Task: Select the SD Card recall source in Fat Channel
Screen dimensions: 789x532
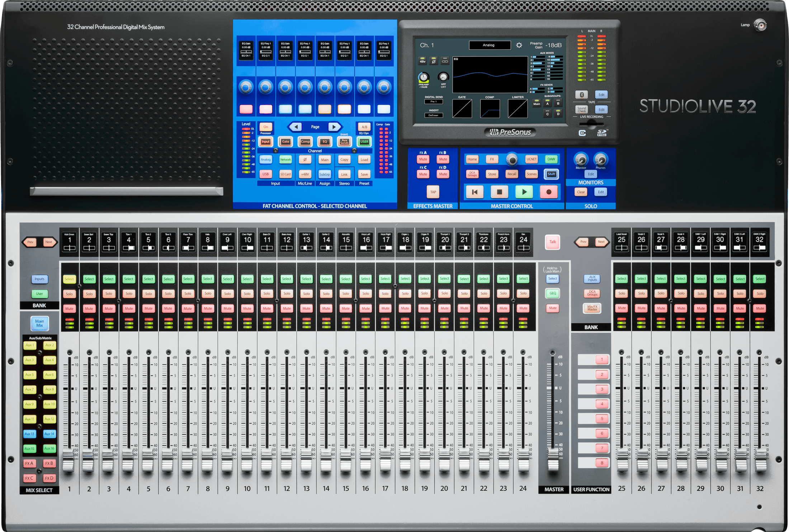Action: 285,174
